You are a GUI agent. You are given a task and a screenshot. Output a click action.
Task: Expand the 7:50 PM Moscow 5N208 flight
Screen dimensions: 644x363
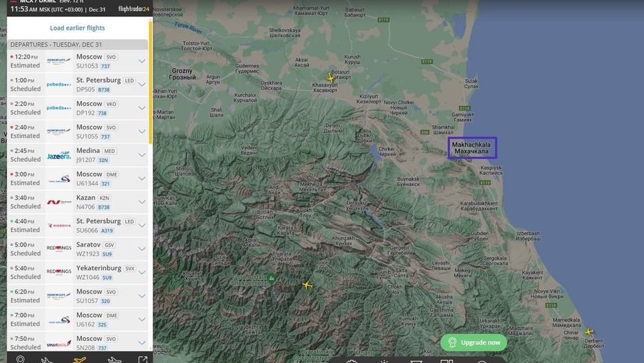pyautogui.click(x=142, y=343)
